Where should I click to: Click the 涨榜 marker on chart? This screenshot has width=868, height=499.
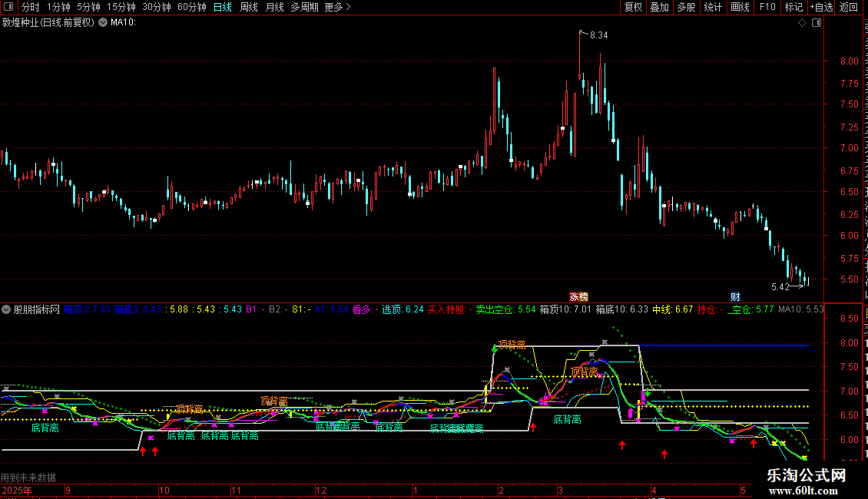click(578, 297)
